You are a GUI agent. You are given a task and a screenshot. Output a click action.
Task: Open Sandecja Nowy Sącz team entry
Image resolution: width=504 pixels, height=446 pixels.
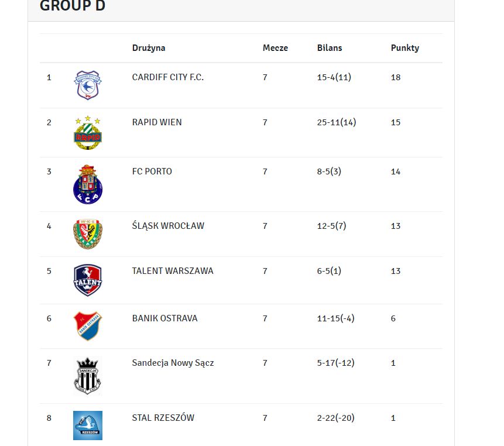pos(173,363)
